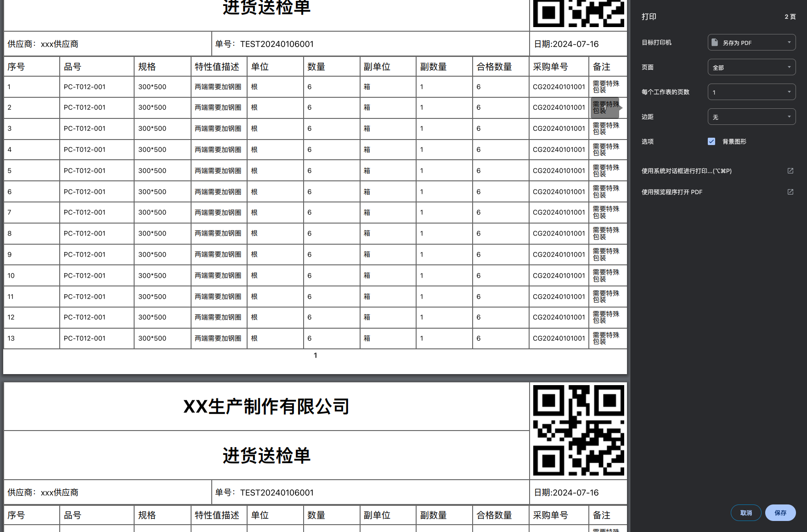Click the external link icon for system dialog
The image size is (807, 532).
click(x=790, y=171)
